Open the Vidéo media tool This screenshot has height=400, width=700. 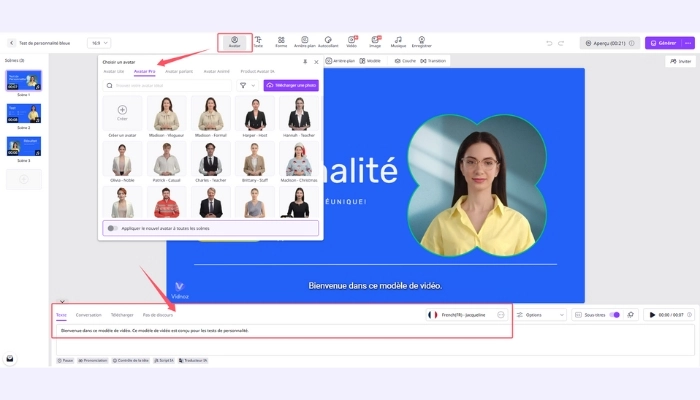point(352,42)
